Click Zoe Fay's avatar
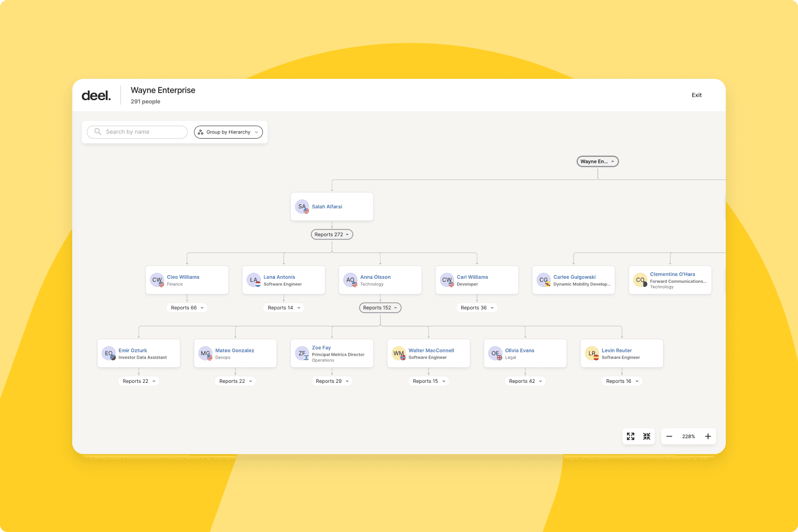The image size is (798, 532). 303,353
